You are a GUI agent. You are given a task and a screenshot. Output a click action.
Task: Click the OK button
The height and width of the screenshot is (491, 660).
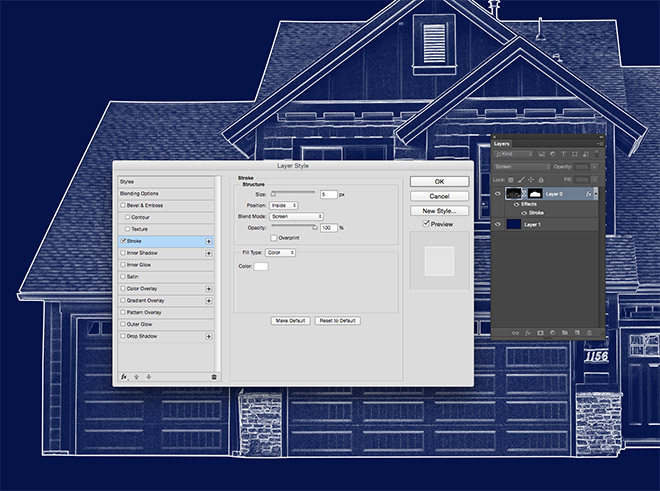tap(439, 182)
